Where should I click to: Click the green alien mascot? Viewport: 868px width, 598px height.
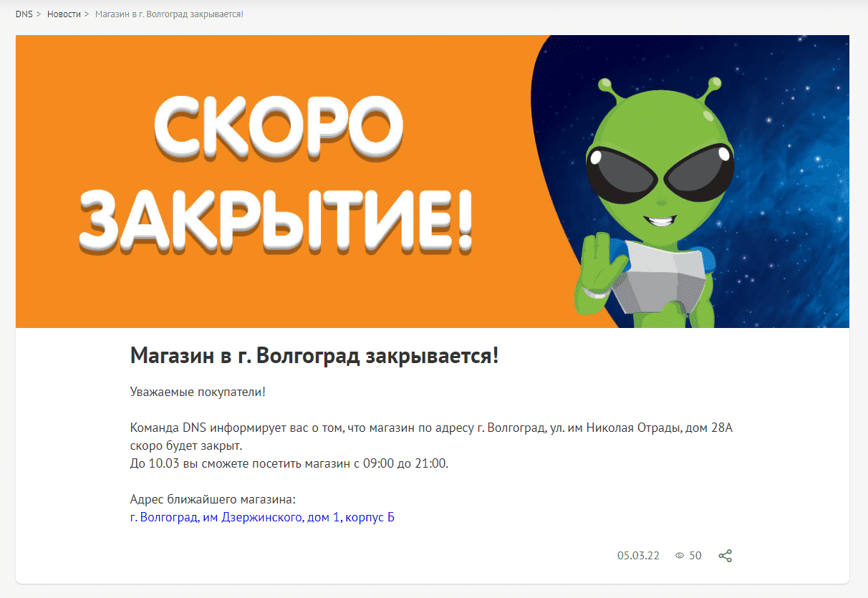point(655,201)
